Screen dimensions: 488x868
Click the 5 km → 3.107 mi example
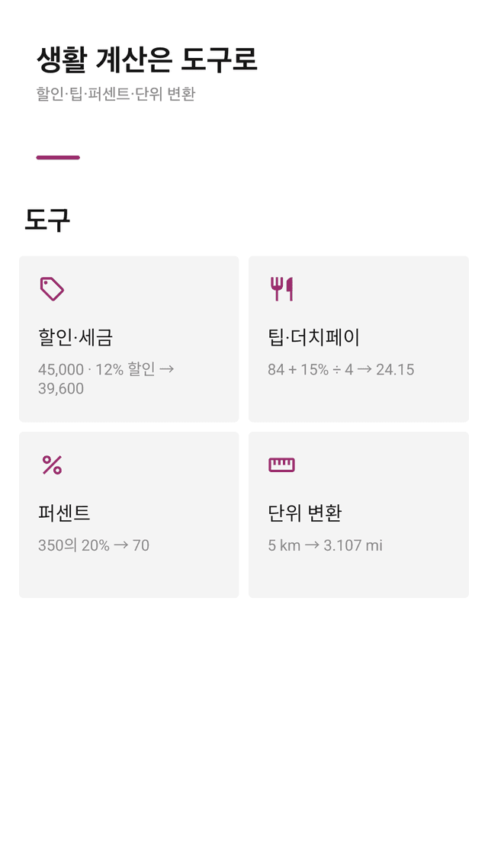pos(325,545)
